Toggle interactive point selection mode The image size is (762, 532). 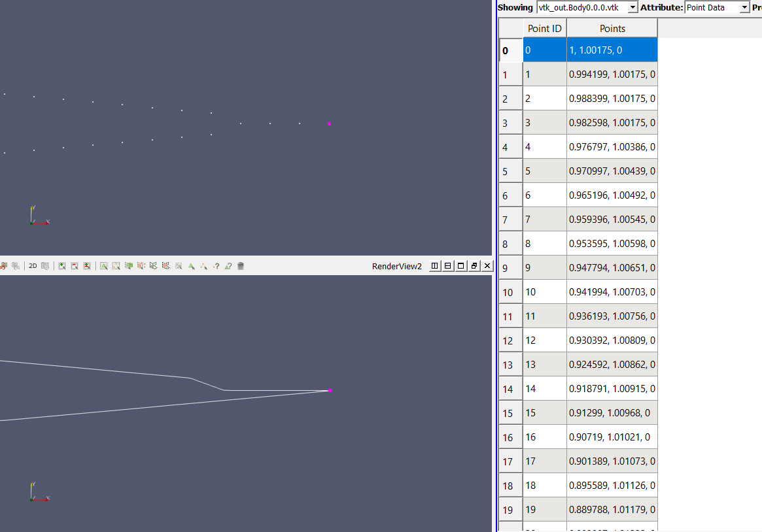click(x=205, y=266)
